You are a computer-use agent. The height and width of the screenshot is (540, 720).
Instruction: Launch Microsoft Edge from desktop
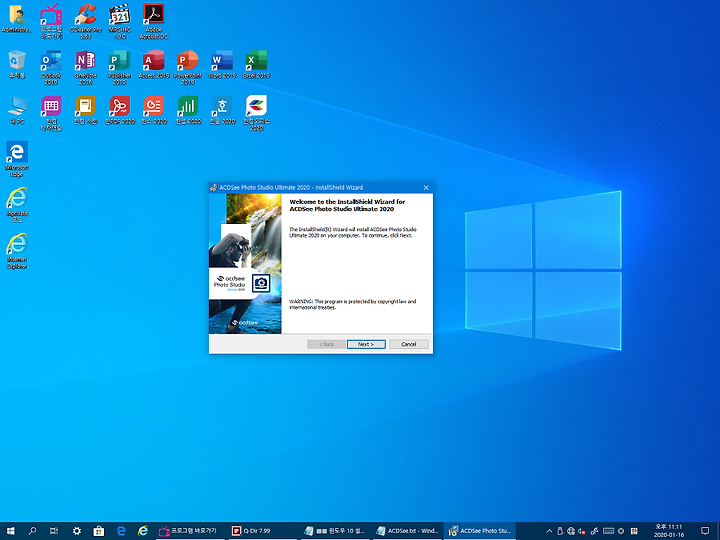coord(17,159)
